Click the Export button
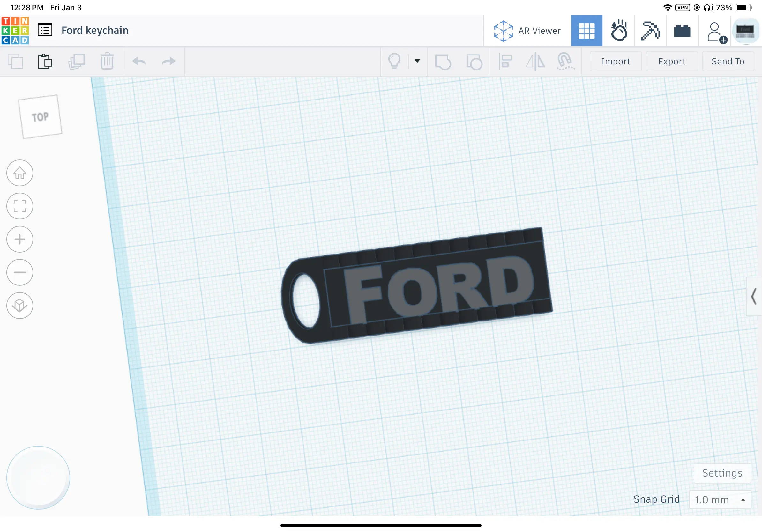This screenshot has height=532, width=762. tap(671, 61)
